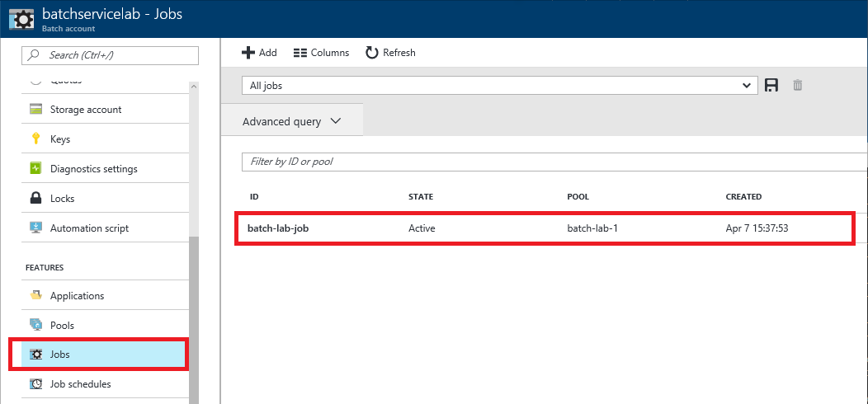The height and width of the screenshot is (404, 868).
Task: Refresh the jobs list
Action: [x=390, y=53]
